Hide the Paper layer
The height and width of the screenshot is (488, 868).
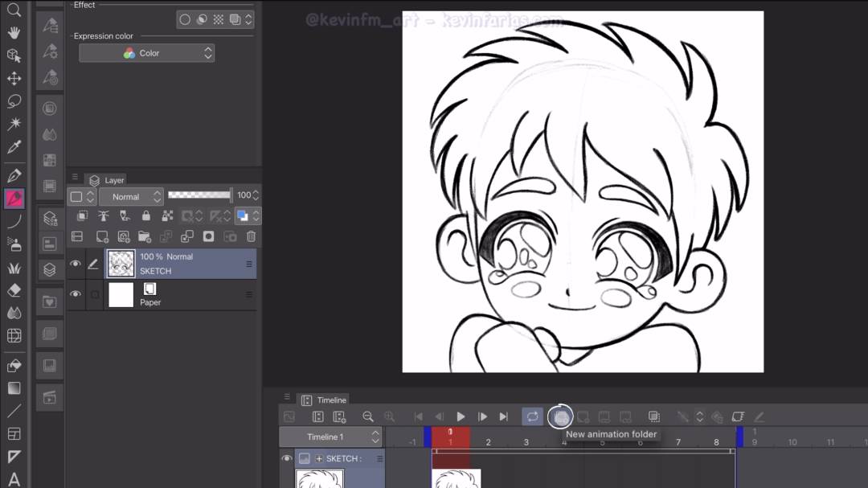coord(76,295)
